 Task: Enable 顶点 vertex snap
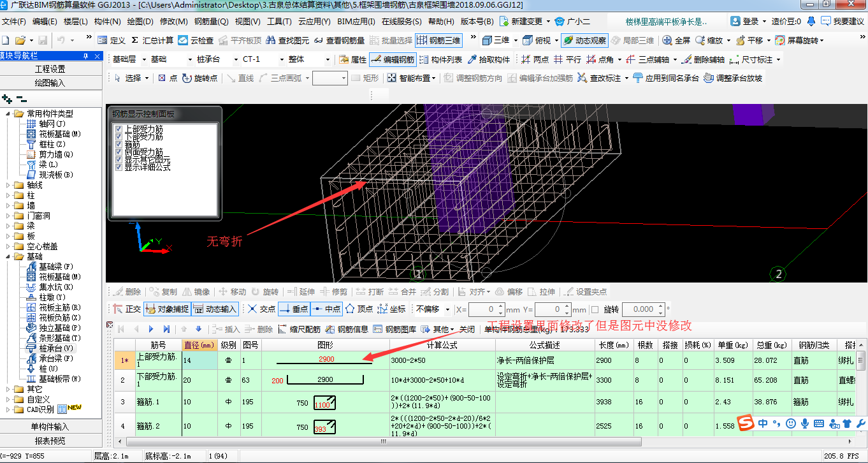click(x=359, y=309)
